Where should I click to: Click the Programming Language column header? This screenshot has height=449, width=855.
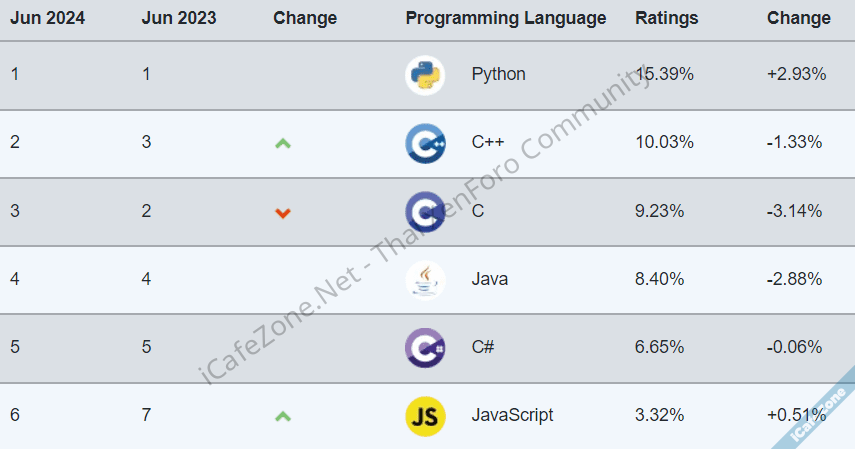[x=505, y=18]
